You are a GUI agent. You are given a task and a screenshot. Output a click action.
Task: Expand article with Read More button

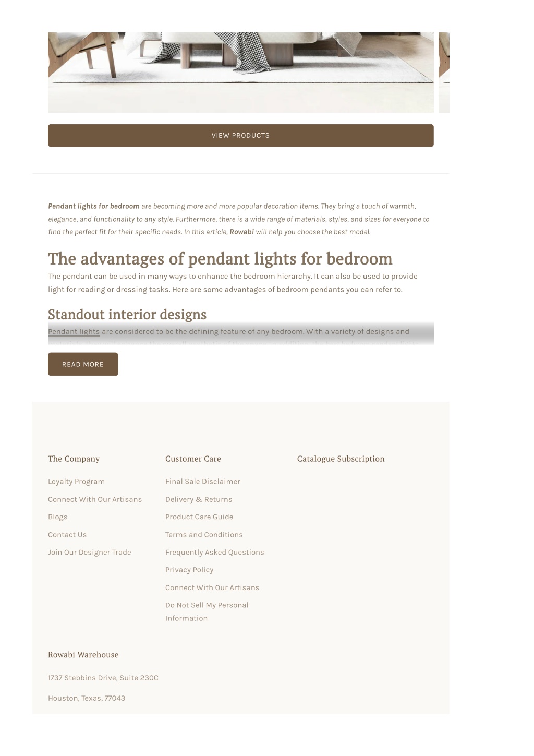click(x=83, y=364)
